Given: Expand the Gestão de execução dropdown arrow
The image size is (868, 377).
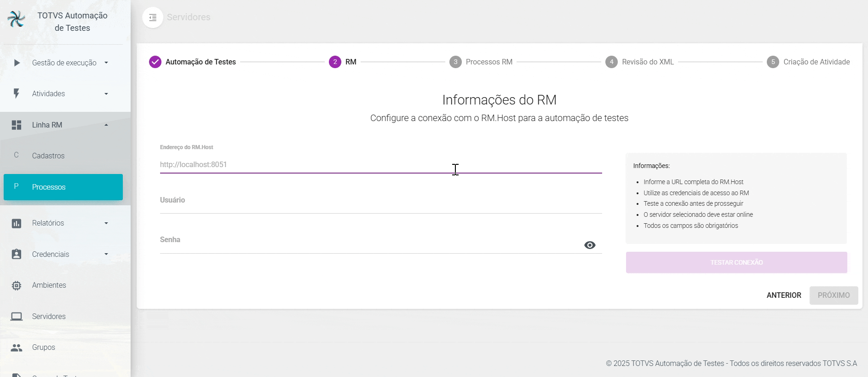Looking at the screenshot, I should (106, 63).
